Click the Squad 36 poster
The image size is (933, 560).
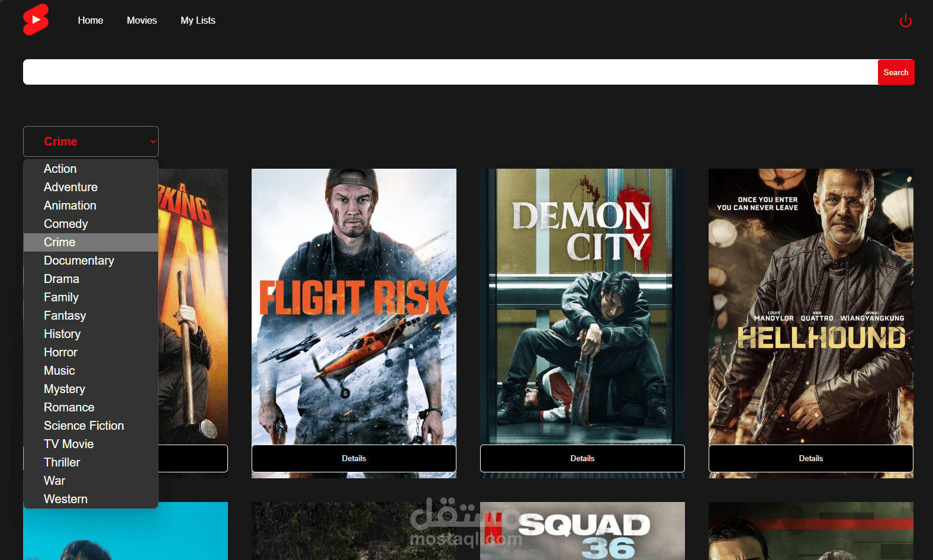click(583, 531)
